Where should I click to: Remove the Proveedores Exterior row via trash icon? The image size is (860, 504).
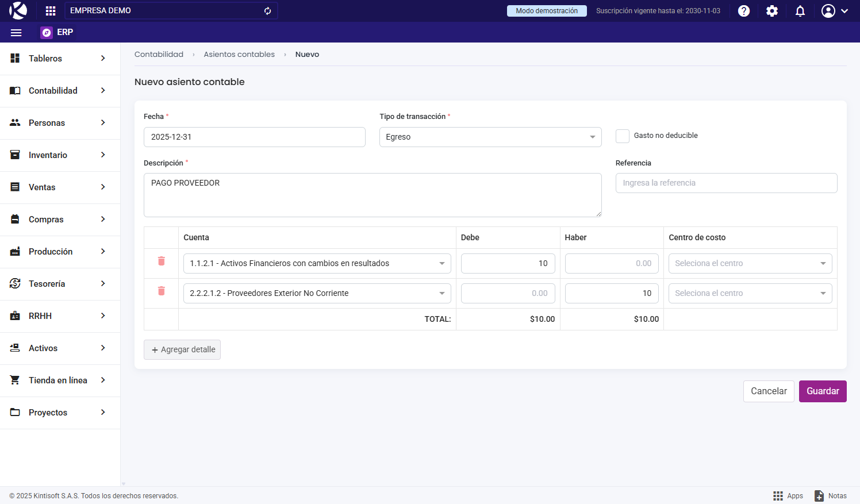(162, 291)
